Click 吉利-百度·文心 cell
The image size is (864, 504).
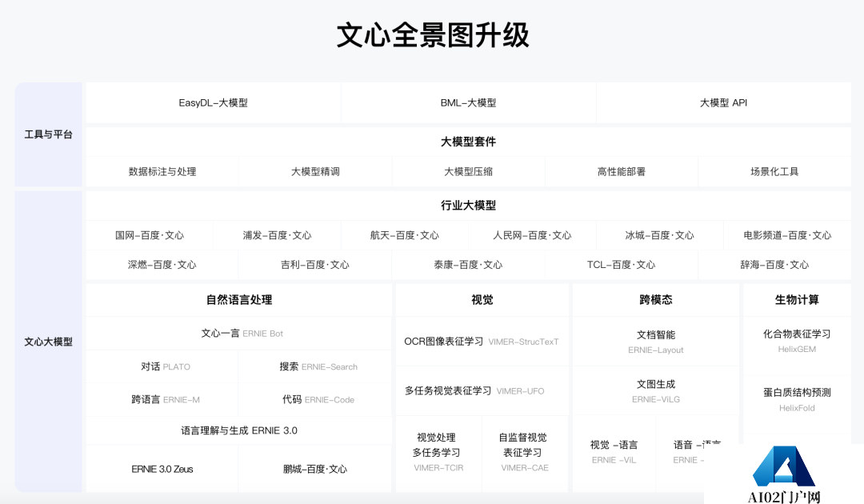[x=315, y=265]
